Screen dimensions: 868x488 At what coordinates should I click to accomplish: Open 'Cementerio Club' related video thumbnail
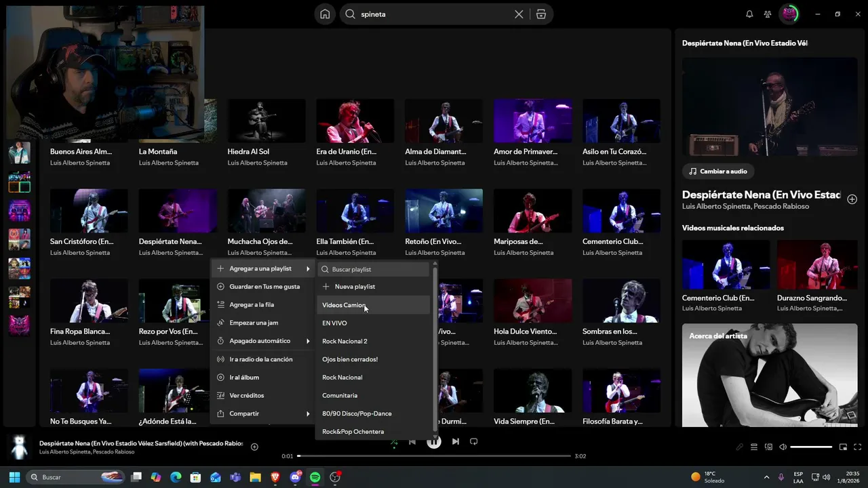click(x=726, y=265)
